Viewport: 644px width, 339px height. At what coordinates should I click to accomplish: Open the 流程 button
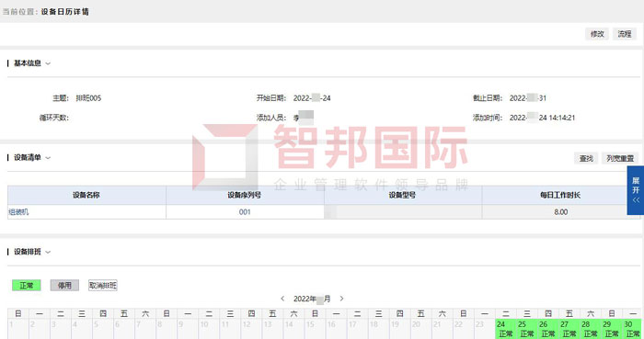(625, 34)
